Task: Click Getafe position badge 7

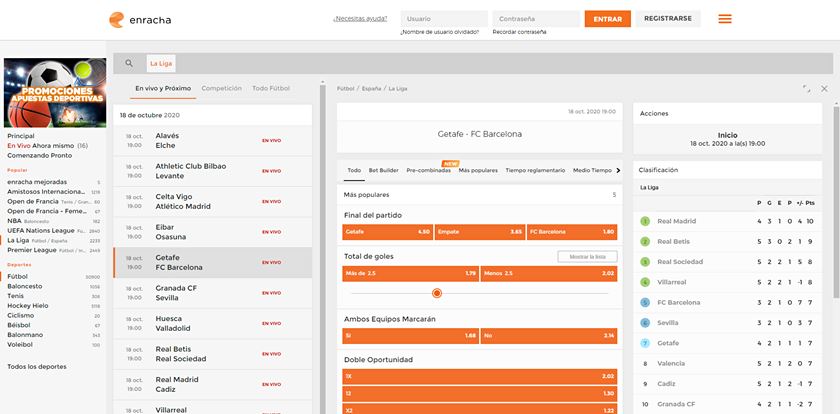Action: tap(645, 343)
